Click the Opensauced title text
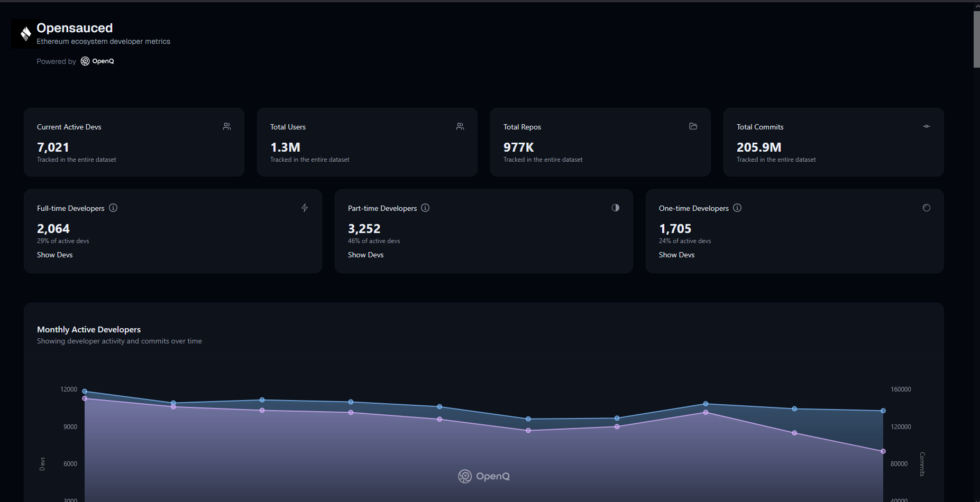This screenshot has height=502, width=980. pos(75,27)
